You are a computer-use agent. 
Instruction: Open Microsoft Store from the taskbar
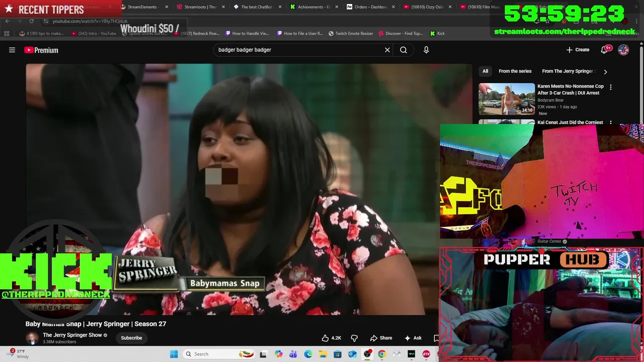click(338, 354)
